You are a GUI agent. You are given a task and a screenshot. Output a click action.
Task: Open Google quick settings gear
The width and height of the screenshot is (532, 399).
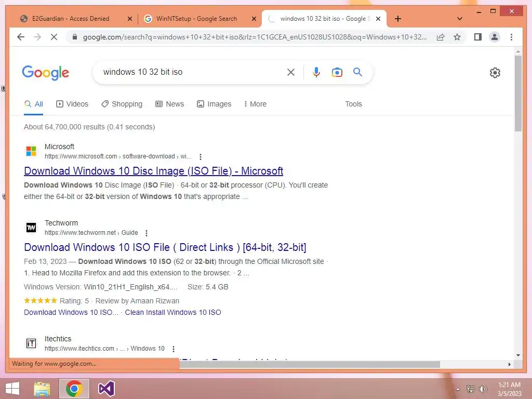[495, 72]
